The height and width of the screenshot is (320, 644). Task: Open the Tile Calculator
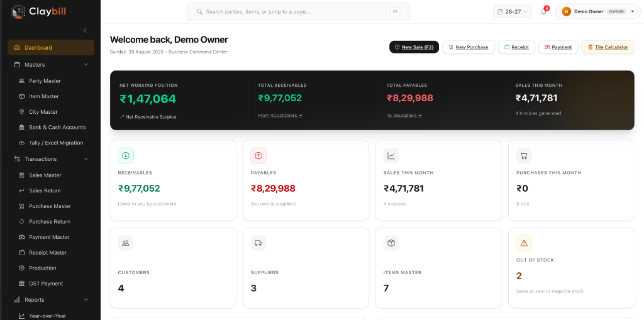click(x=608, y=47)
